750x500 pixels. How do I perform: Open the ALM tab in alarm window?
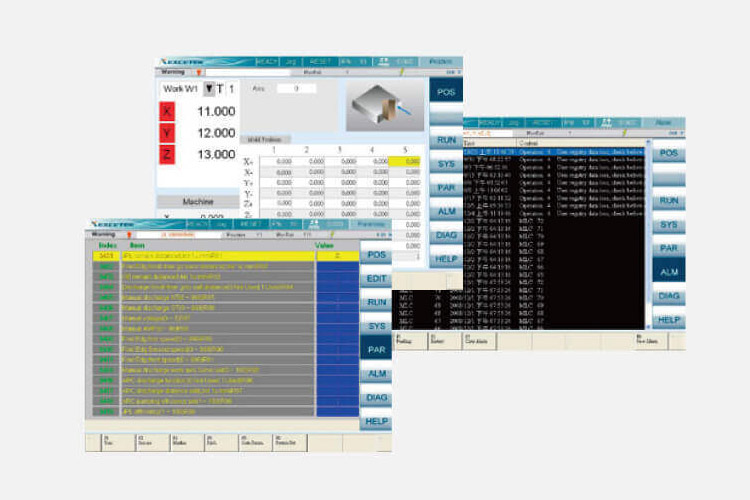[x=669, y=272]
